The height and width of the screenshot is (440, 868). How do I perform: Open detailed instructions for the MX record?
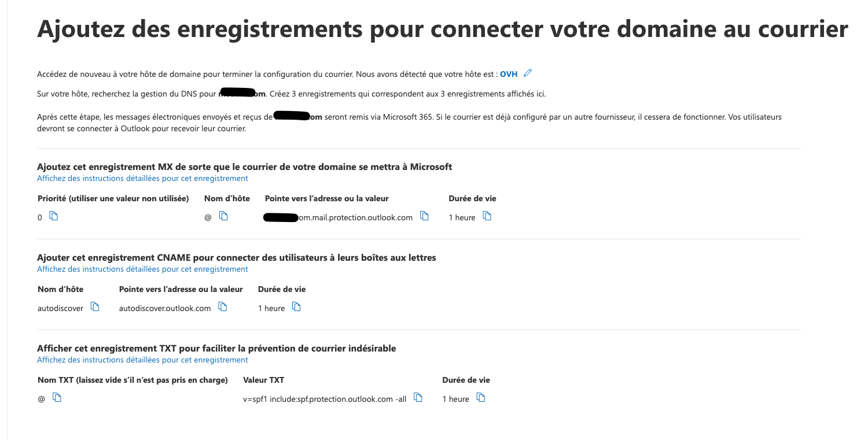(x=142, y=179)
